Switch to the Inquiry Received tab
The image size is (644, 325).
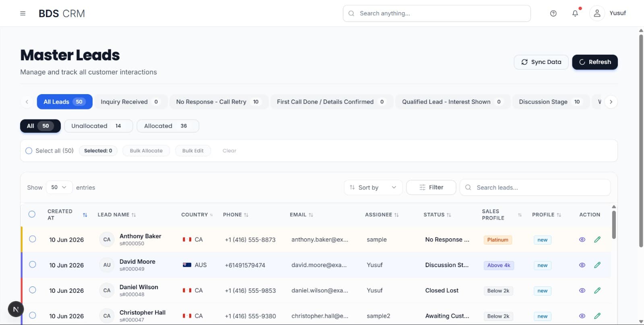pyautogui.click(x=130, y=102)
